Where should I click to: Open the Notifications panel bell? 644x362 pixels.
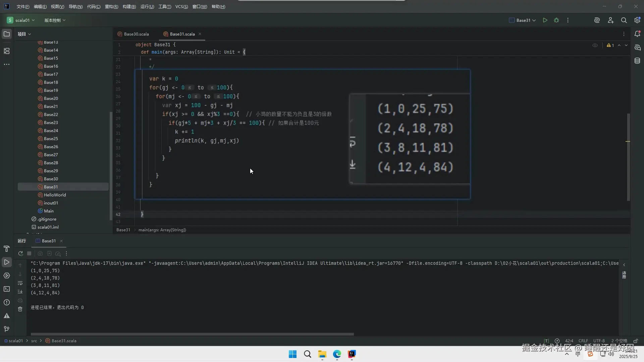pos(637,34)
